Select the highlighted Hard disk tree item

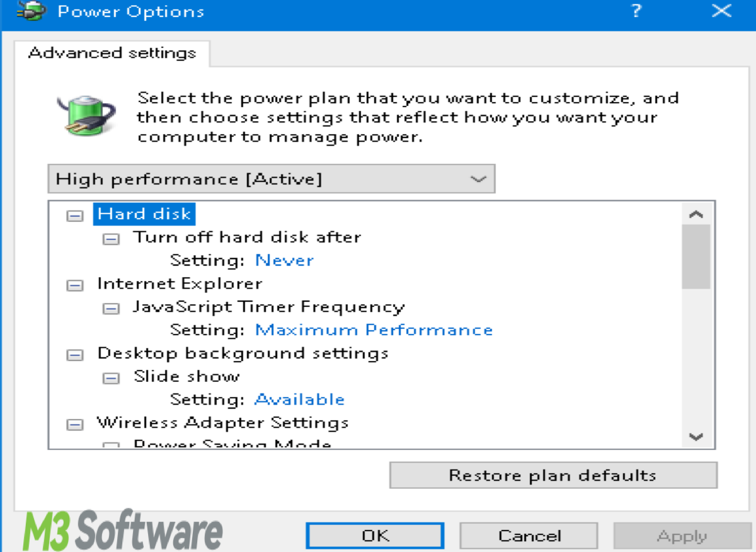coord(144,214)
